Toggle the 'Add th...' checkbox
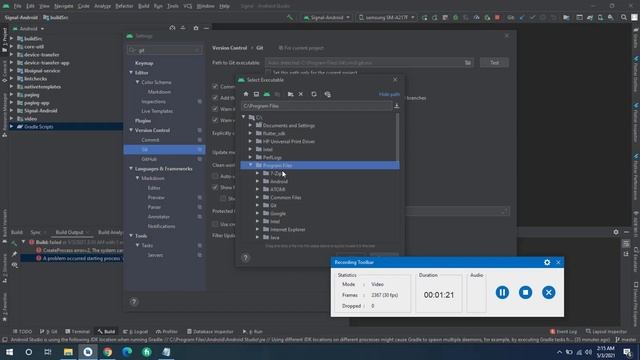The image size is (640, 360). [x=215, y=98]
